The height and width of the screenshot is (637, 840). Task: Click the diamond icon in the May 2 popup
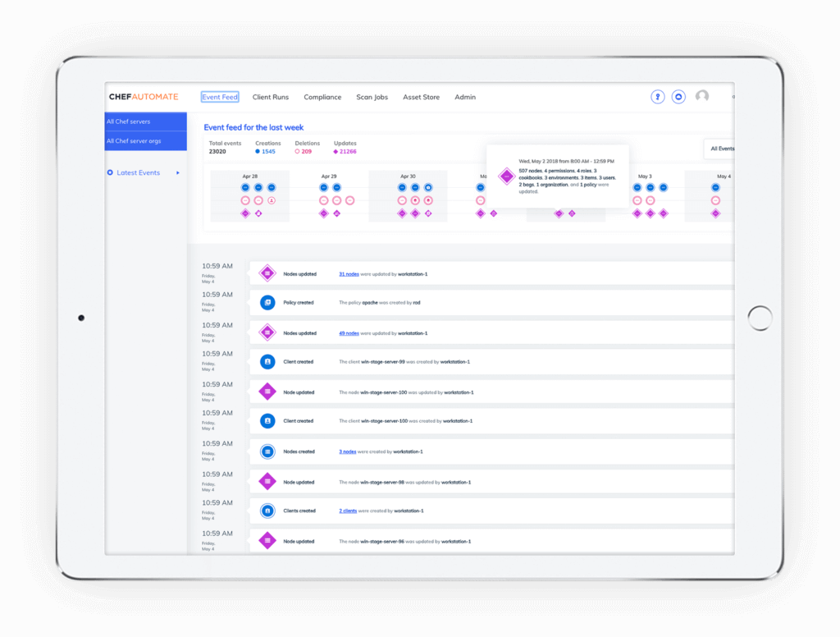(x=506, y=175)
